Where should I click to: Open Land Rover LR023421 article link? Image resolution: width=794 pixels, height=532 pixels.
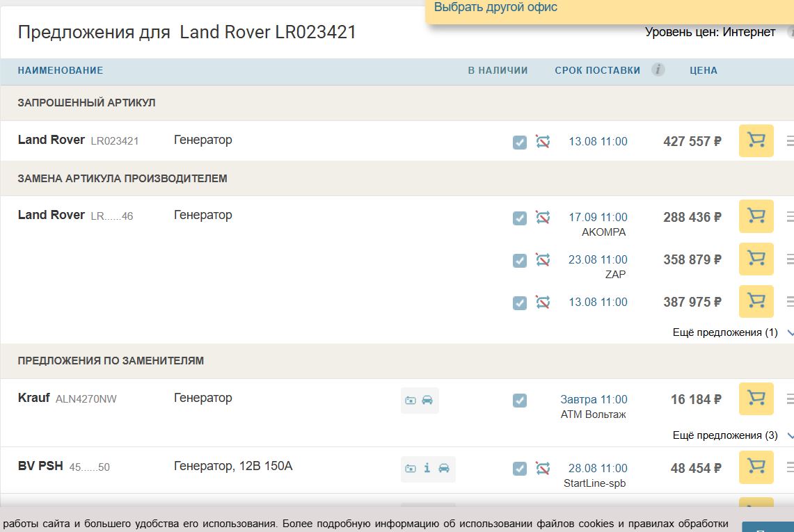tap(114, 141)
